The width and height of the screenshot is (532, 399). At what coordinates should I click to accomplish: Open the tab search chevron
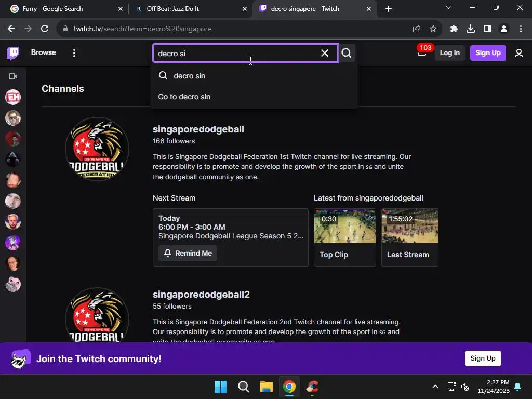(x=448, y=7)
